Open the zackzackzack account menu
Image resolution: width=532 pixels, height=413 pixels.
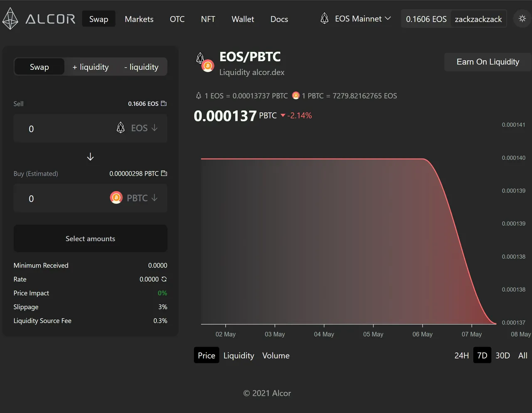(478, 19)
